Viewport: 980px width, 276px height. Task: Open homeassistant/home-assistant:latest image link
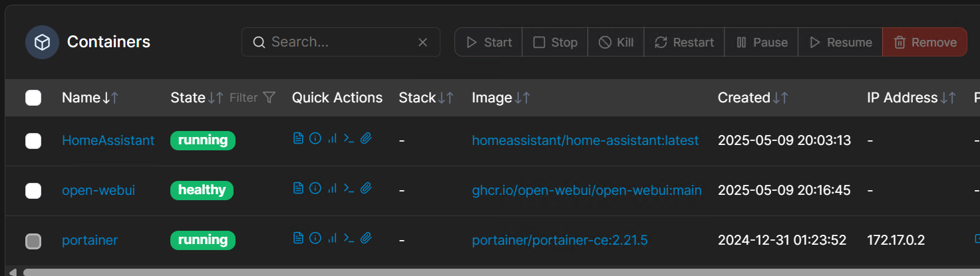pos(585,140)
